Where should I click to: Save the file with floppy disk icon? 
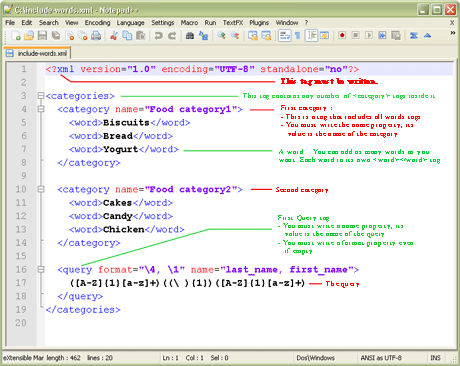tap(42, 35)
